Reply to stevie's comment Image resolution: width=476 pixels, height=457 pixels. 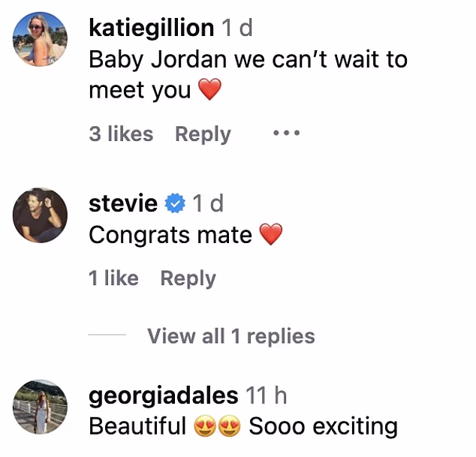pyautogui.click(x=188, y=278)
